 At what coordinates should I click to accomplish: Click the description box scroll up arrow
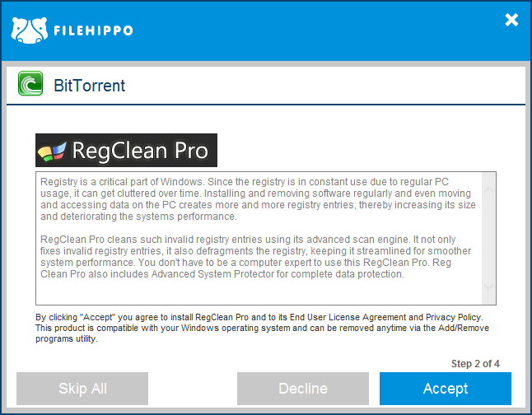pos(488,189)
